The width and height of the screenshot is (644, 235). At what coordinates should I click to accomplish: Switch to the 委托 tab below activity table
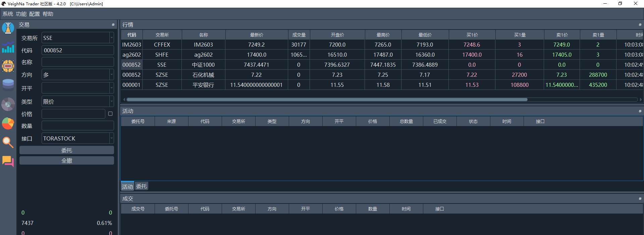tap(142, 186)
